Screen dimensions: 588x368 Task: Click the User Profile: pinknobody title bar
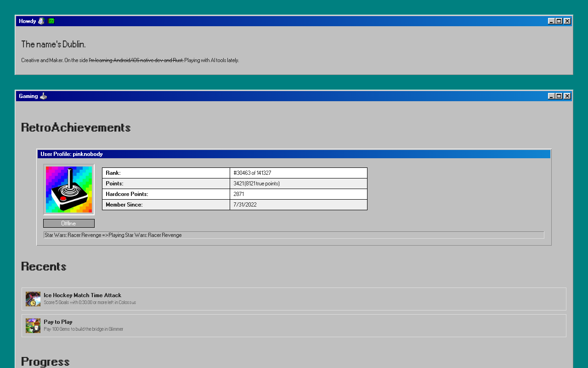pyautogui.click(x=294, y=154)
